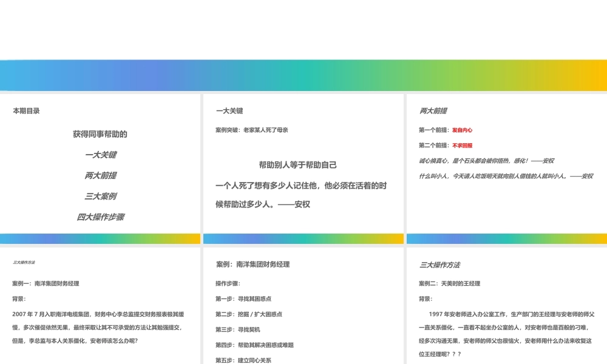This screenshot has width=607, height=364.
Task: Click the label 操作步骤：
Action: (228, 283)
